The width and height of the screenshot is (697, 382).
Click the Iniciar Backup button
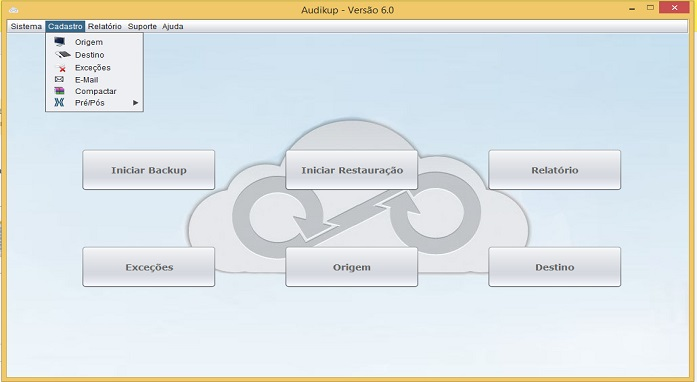[148, 170]
